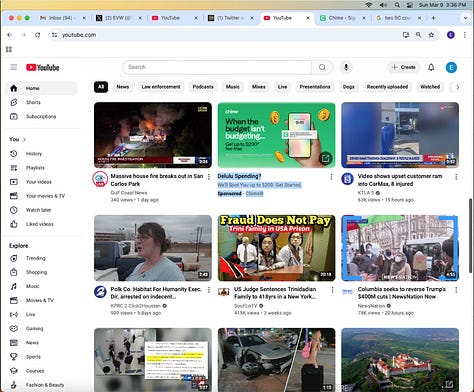Open options for CarMax video

[456, 177]
